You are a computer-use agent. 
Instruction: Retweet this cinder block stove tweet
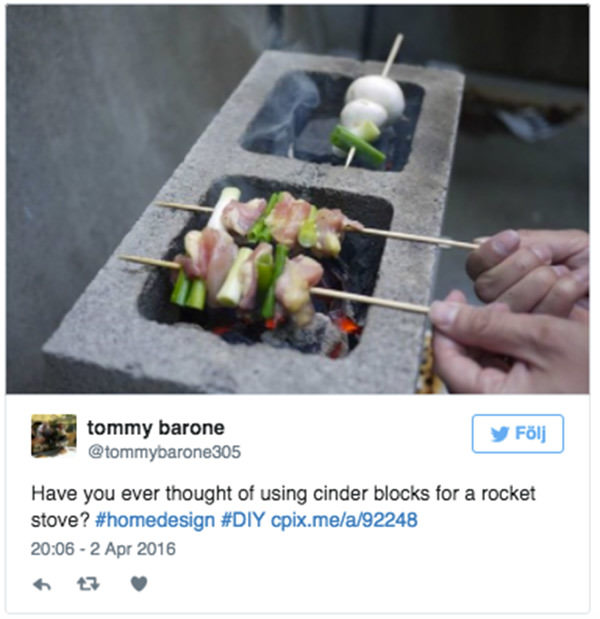point(88,583)
